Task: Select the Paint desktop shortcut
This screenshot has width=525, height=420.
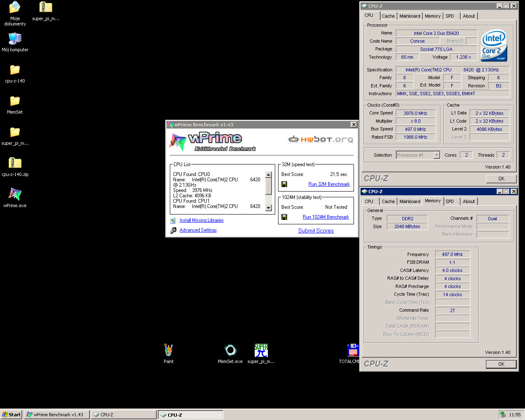Action: [x=169, y=350]
